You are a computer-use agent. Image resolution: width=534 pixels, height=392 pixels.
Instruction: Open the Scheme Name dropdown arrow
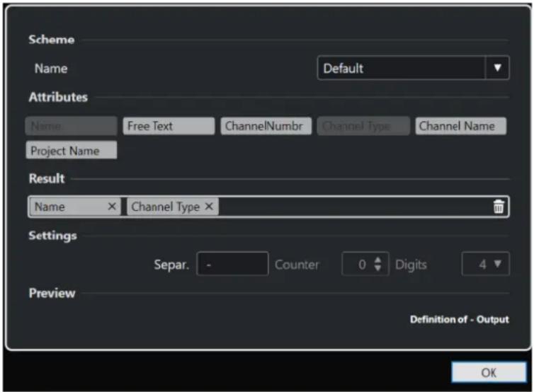coord(497,68)
